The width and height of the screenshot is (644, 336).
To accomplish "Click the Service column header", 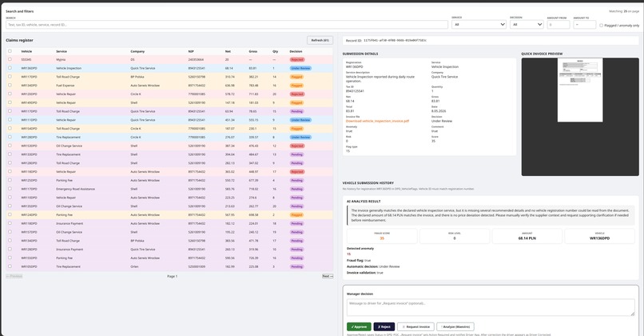I will point(62,51).
